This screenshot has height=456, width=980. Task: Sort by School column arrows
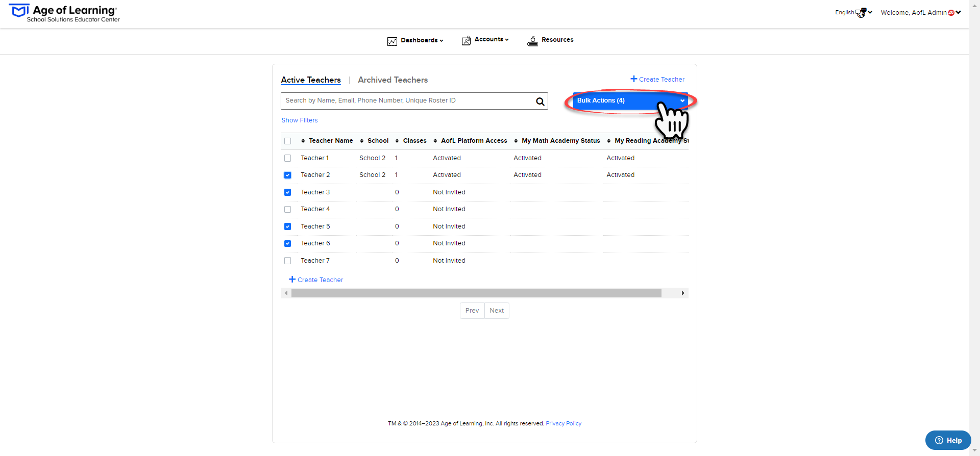click(362, 141)
